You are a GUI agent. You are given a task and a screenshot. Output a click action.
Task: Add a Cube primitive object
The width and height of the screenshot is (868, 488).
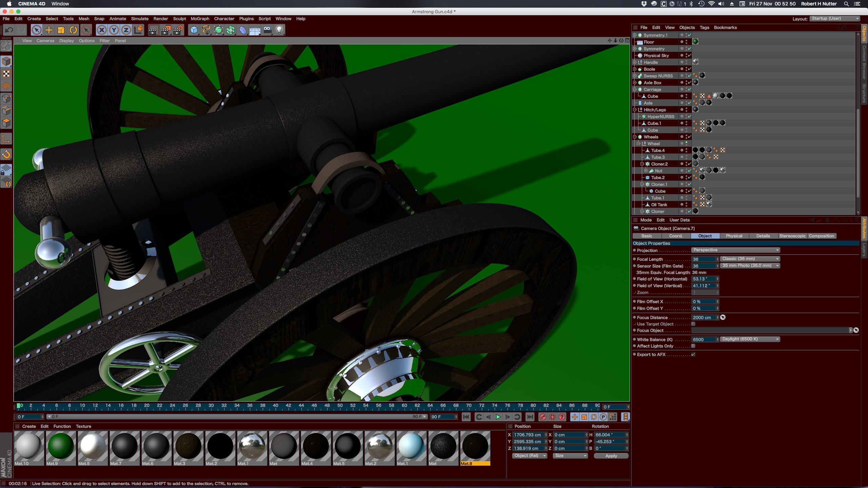coord(194,30)
